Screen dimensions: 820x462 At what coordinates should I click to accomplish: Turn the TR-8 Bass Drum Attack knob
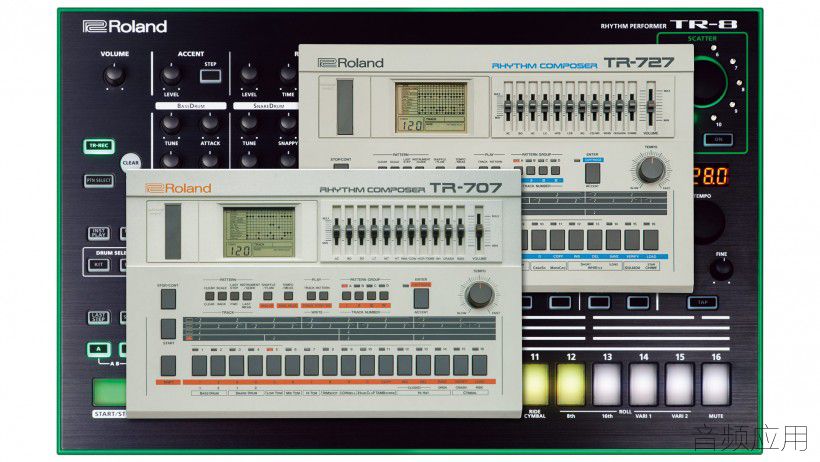pos(210,125)
